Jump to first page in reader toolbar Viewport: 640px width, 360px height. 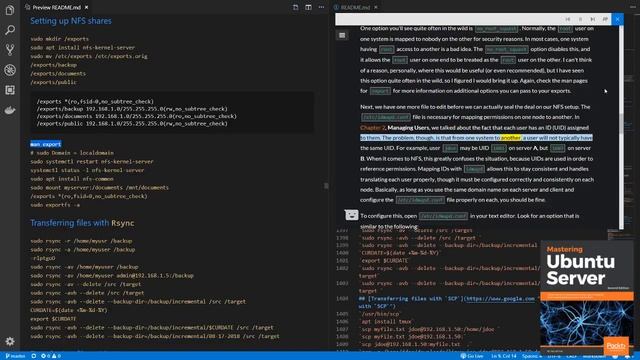[x=568, y=19]
